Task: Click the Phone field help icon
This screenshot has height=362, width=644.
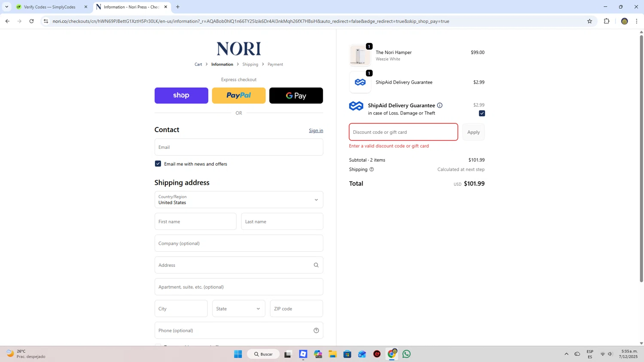Action: point(316,331)
